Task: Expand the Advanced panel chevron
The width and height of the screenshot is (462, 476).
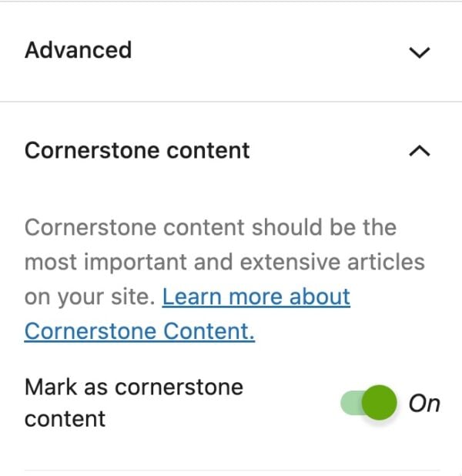Action: 419,52
